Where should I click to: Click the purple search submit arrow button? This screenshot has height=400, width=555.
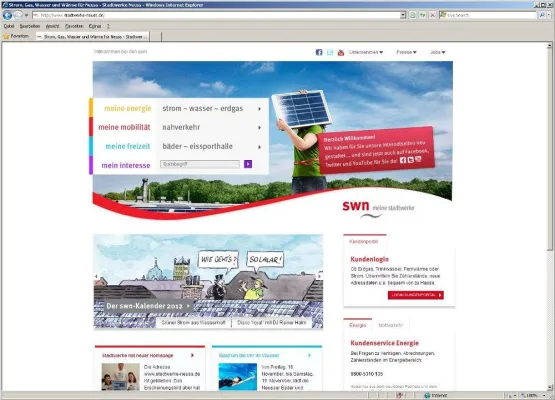tap(248, 164)
